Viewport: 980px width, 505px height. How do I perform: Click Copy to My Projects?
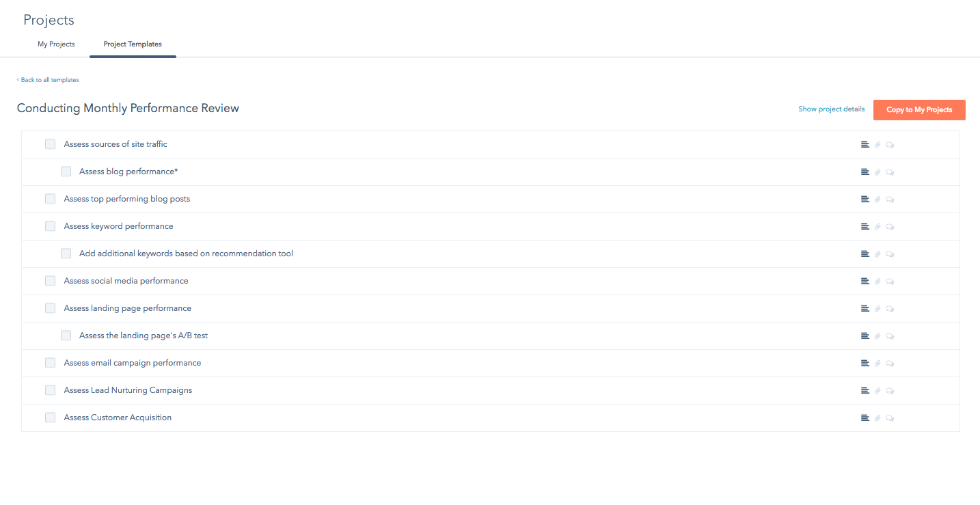(919, 109)
